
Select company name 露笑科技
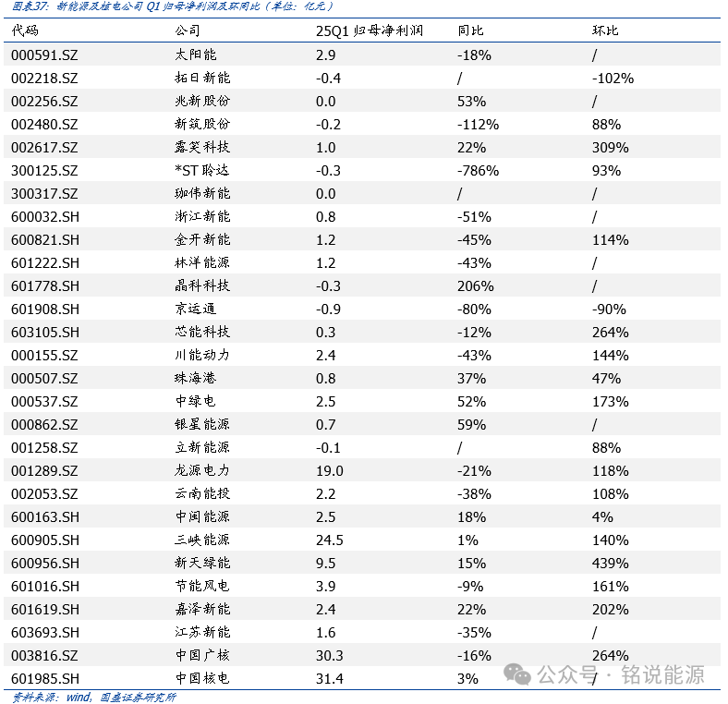[202, 147]
